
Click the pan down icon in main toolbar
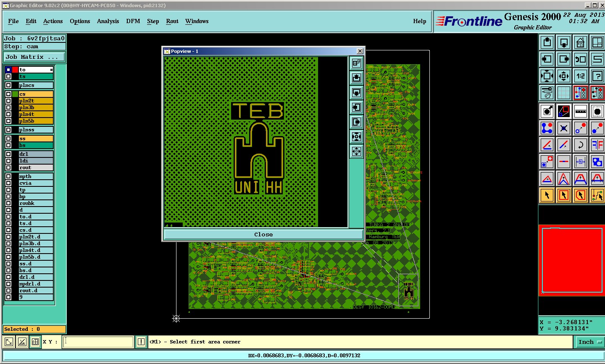click(x=564, y=42)
